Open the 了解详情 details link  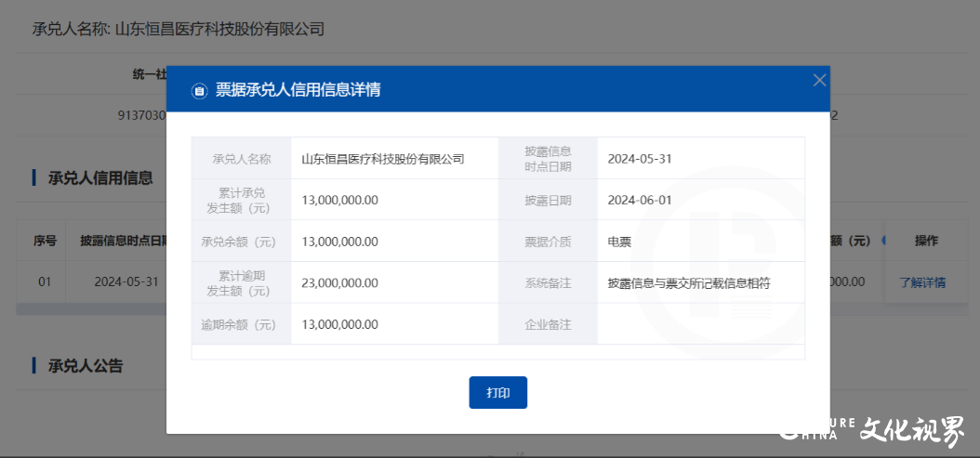tap(922, 281)
